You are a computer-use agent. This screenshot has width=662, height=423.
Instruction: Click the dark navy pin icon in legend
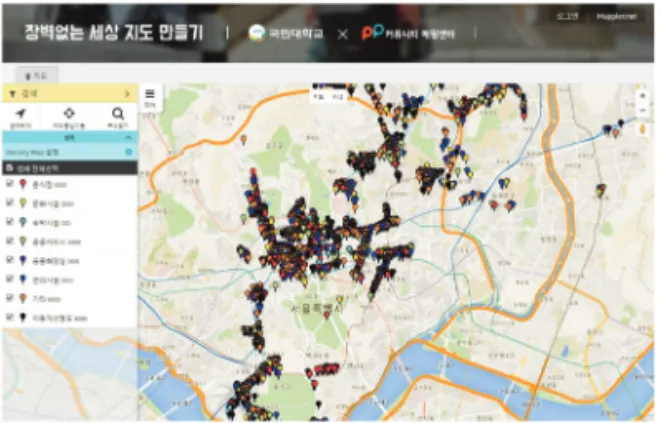click(x=23, y=260)
